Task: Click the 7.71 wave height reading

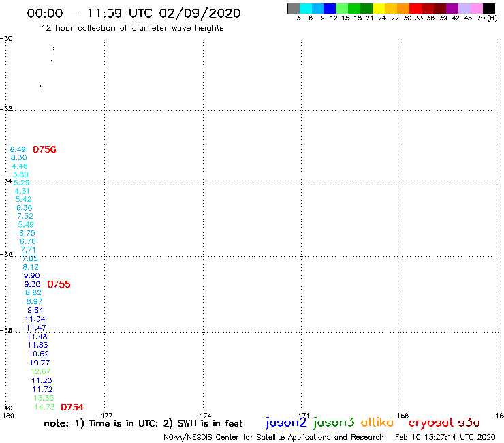Action: [x=29, y=250]
